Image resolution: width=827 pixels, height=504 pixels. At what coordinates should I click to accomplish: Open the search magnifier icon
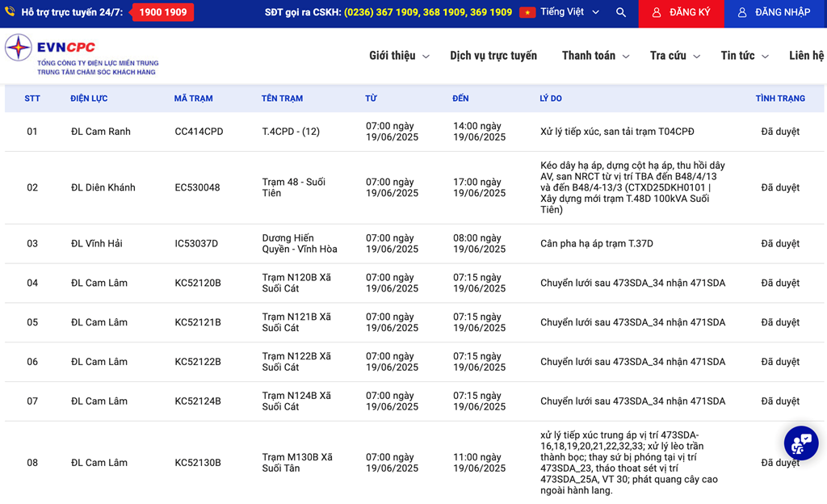[x=621, y=12]
